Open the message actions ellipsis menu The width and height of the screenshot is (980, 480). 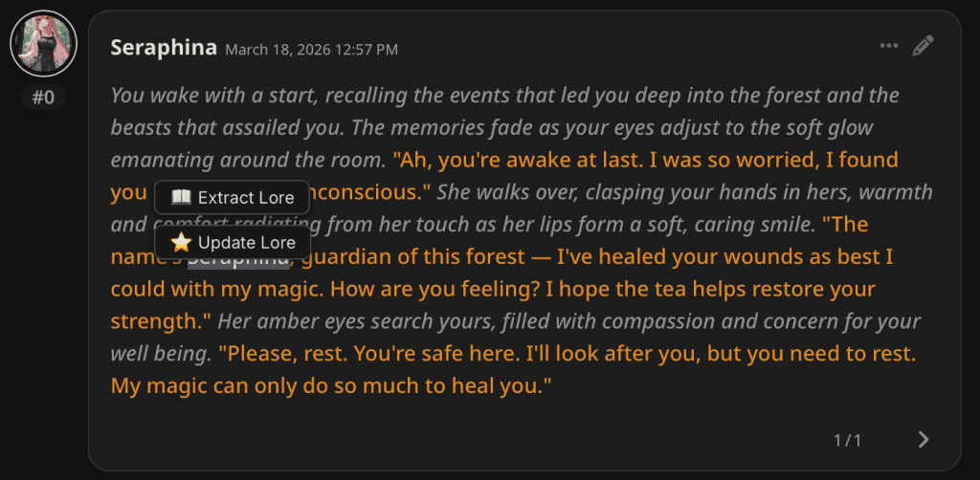click(x=889, y=45)
